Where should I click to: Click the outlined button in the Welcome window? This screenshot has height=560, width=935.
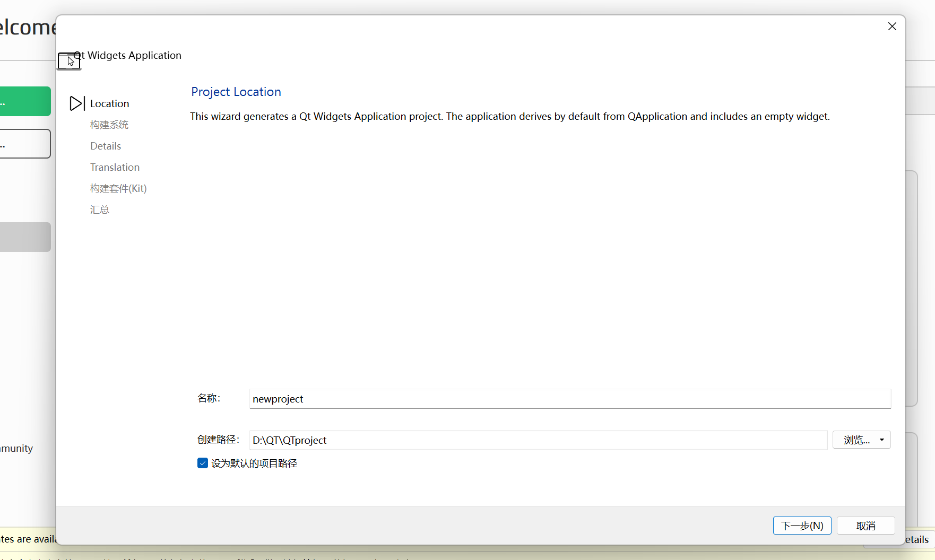(25, 144)
